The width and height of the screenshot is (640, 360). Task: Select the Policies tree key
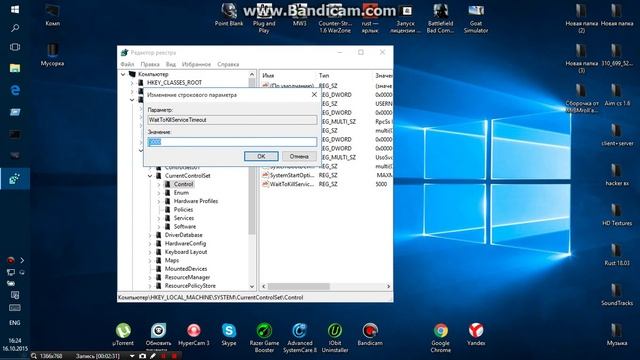point(183,209)
